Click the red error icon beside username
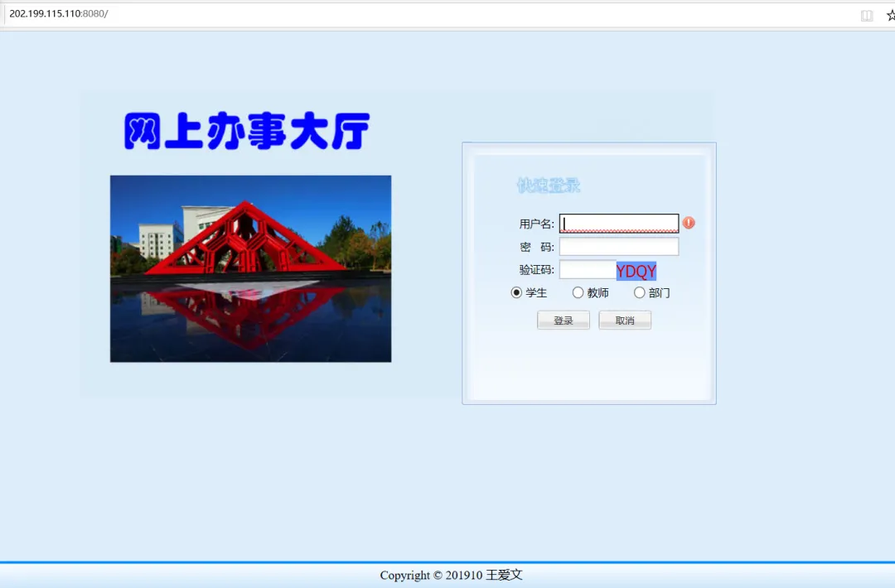This screenshot has height=588, width=895. pyautogui.click(x=689, y=223)
